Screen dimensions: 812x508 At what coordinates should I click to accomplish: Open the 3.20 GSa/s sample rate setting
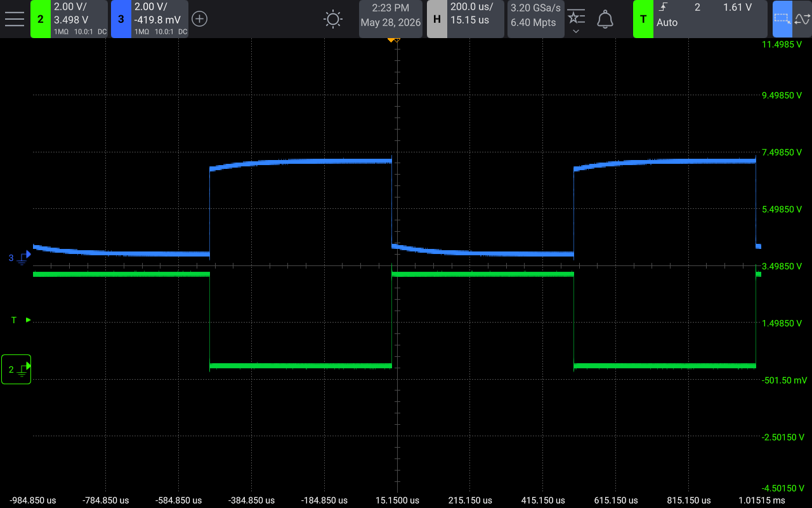535,9
